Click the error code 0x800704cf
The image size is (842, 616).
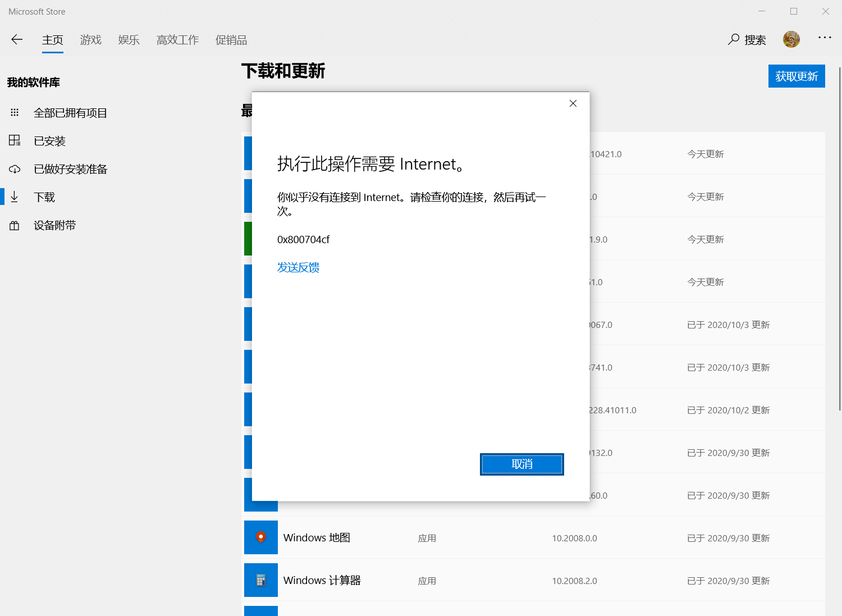tap(303, 239)
